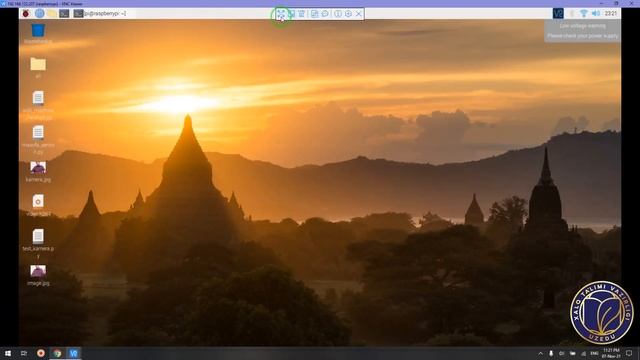Close connection via VNC toolbar X
The width and height of the screenshot is (640, 360).
(x=359, y=14)
